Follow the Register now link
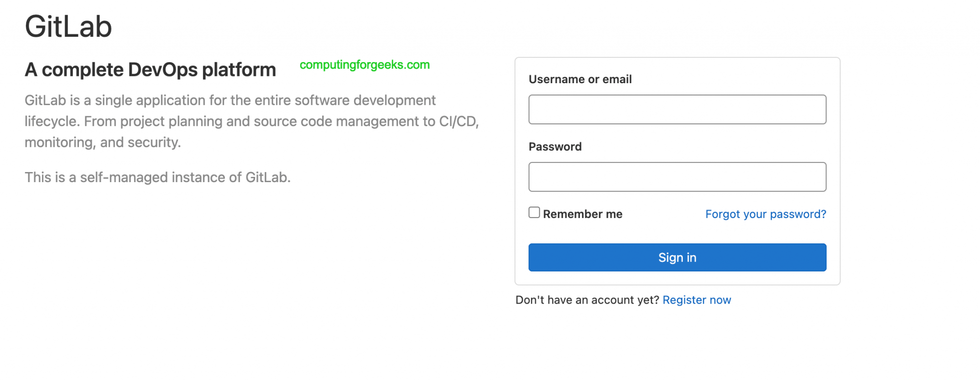The width and height of the screenshot is (980, 380). coord(697,300)
